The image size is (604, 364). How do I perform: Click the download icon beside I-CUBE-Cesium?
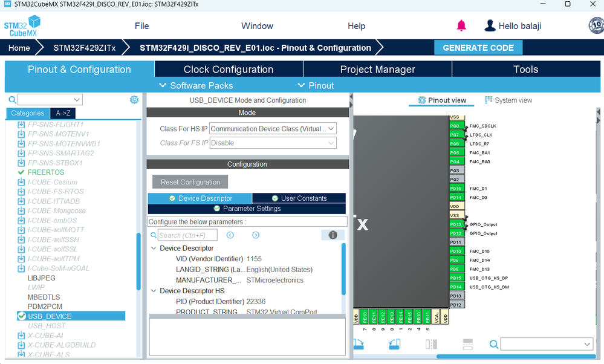click(21, 182)
